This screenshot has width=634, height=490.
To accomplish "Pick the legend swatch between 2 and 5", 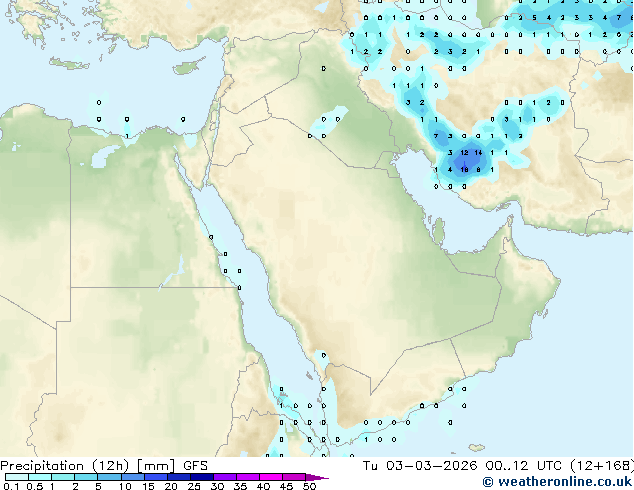I will 86,477.
